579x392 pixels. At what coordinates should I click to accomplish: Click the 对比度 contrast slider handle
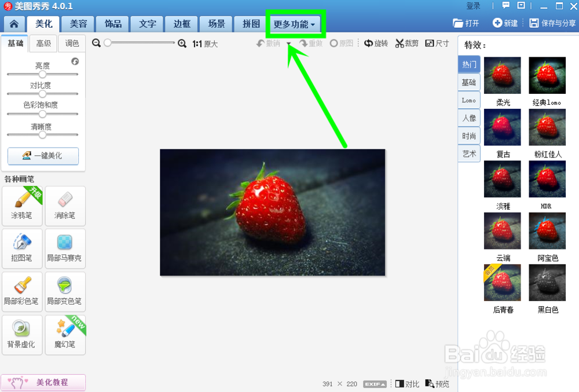point(42,94)
